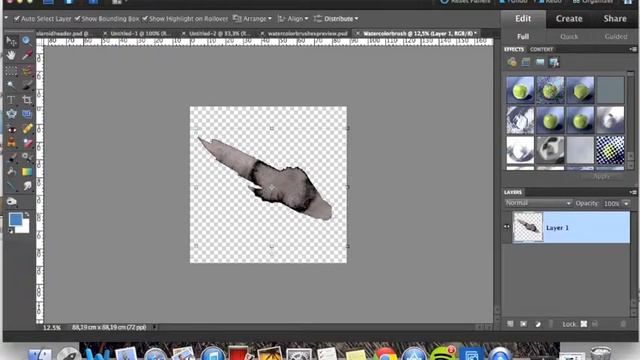This screenshot has height=360, width=640.
Task: Select the Paint Bucket tool
Action: (x=11, y=171)
